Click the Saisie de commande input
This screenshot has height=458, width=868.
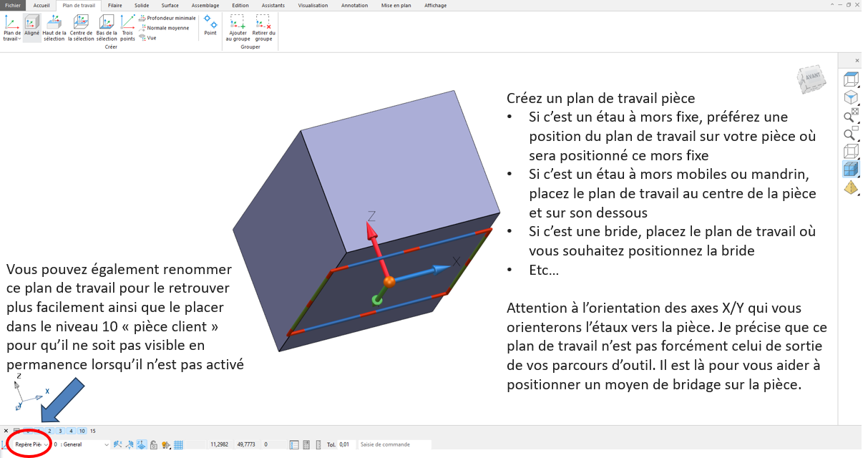click(395, 444)
